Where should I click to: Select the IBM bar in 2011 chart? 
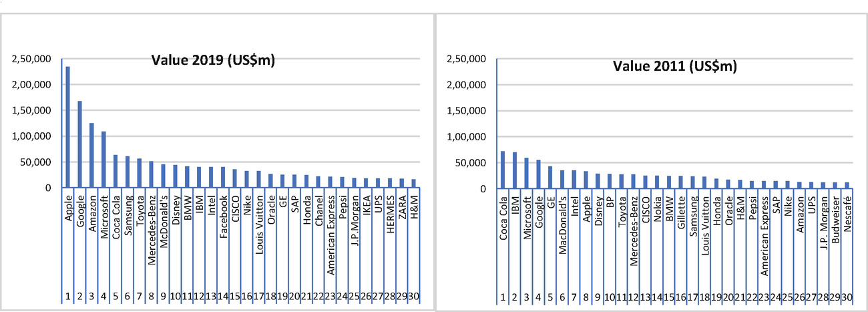click(515, 170)
